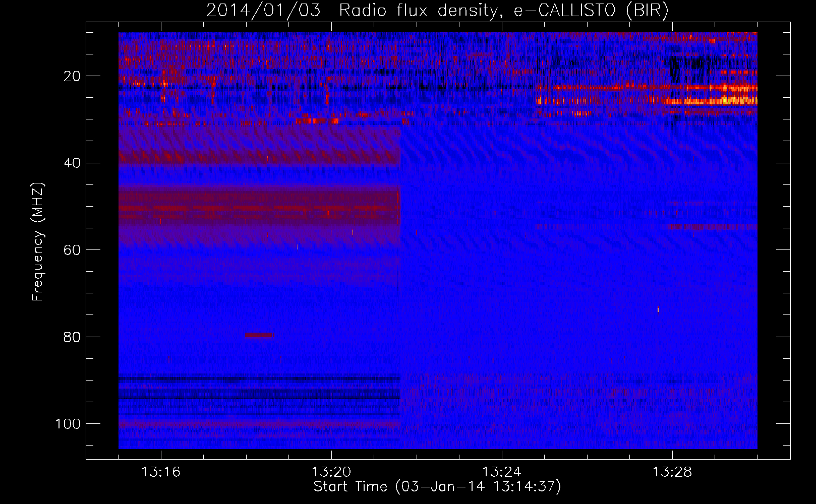Click the 20 MHz frequency tick label
Viewport: 816px width, 504px height.
tap(72, 76)
